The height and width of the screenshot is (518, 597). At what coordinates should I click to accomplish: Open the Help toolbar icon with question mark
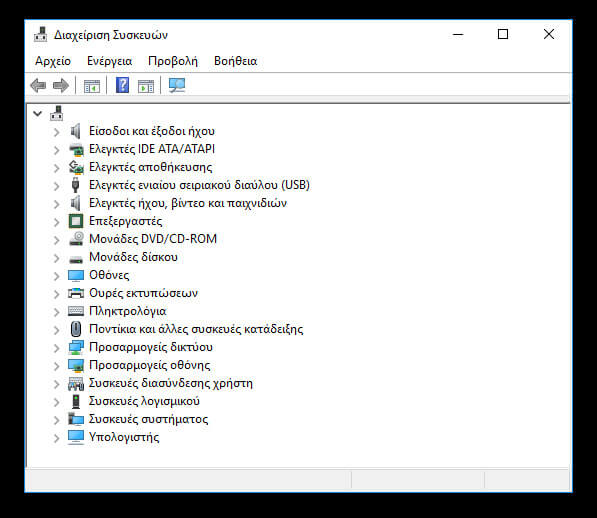click(x=122, y=85)
